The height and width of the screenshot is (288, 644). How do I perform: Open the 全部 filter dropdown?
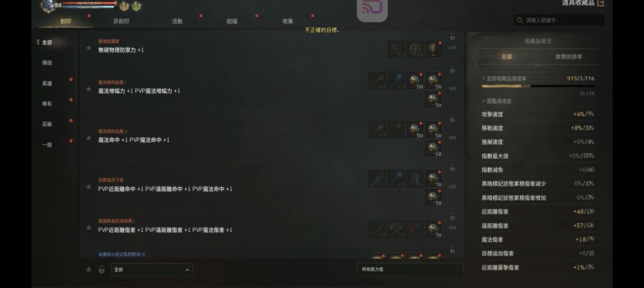pyautogui.click(x=152, y=270)
